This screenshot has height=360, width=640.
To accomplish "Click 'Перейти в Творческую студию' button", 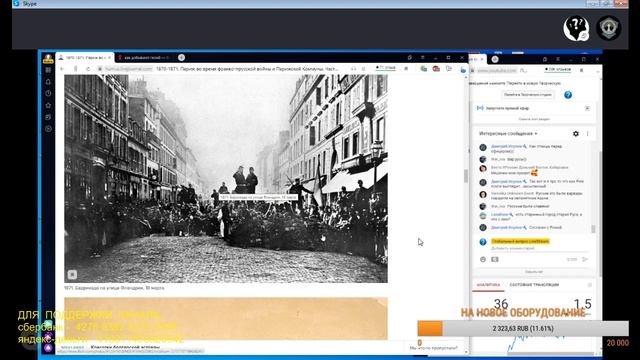I will pos(528,95).
